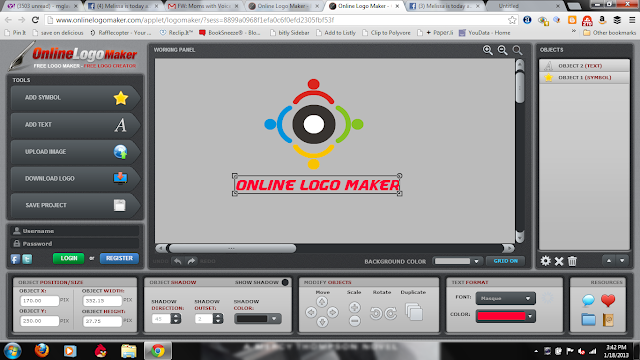The height and width of the screenshot is (360, 640).
Task: Click the red heart resource icon
Action: (608, 300)
